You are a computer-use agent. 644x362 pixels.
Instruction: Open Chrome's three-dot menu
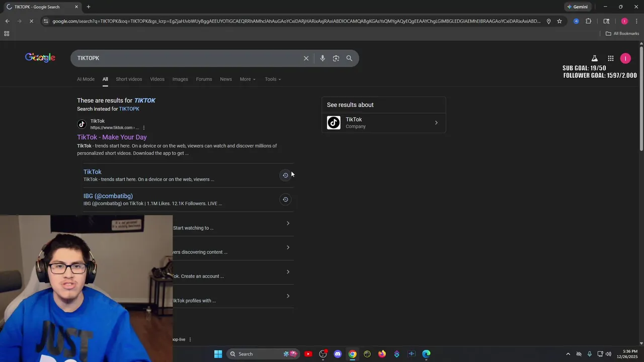pos(636,21)
